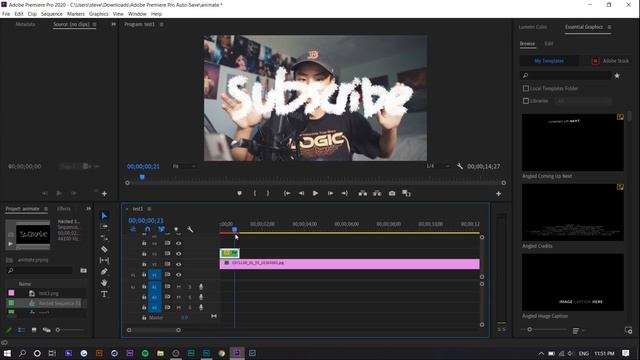
Task: Select the Type tool
Action: pos(104,294)
